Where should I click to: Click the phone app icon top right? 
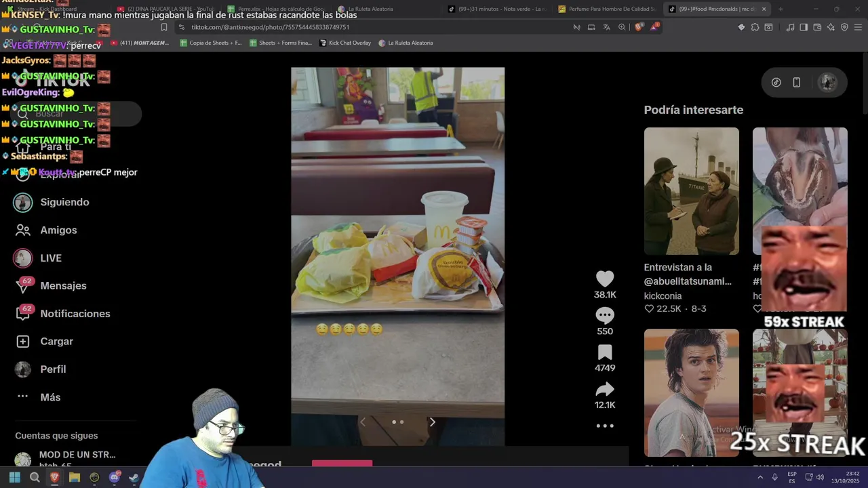tap(796, 82)
